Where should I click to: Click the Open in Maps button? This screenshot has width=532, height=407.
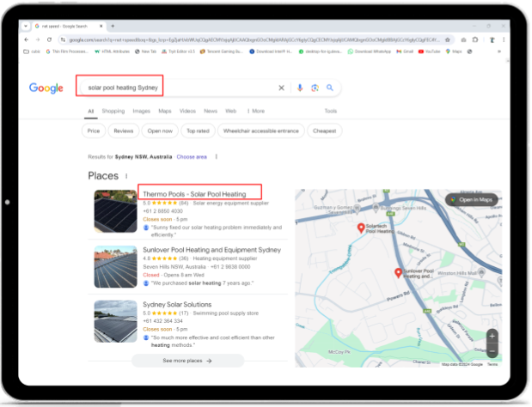(472, 200)
